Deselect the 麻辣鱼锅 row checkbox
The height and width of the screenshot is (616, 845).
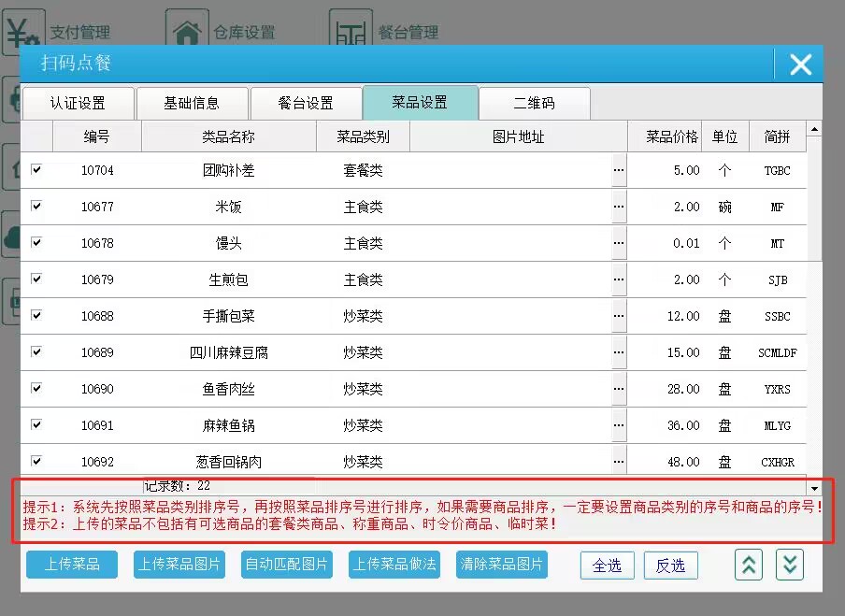[36, 424]
